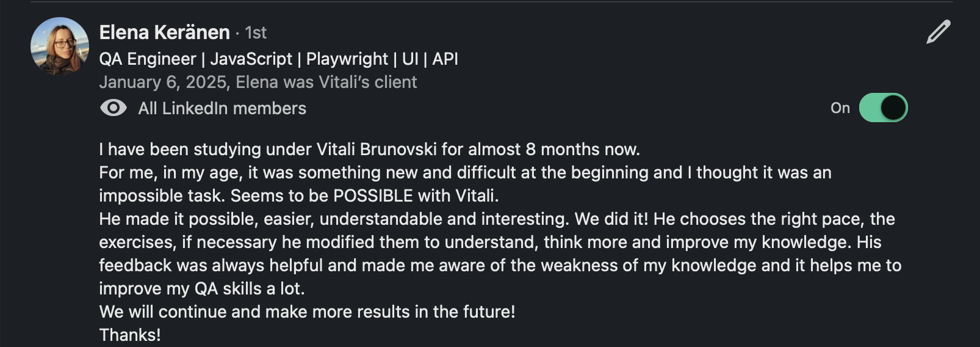
Task: Click "QA Engineer" in the headline
Action: point(148,59)
